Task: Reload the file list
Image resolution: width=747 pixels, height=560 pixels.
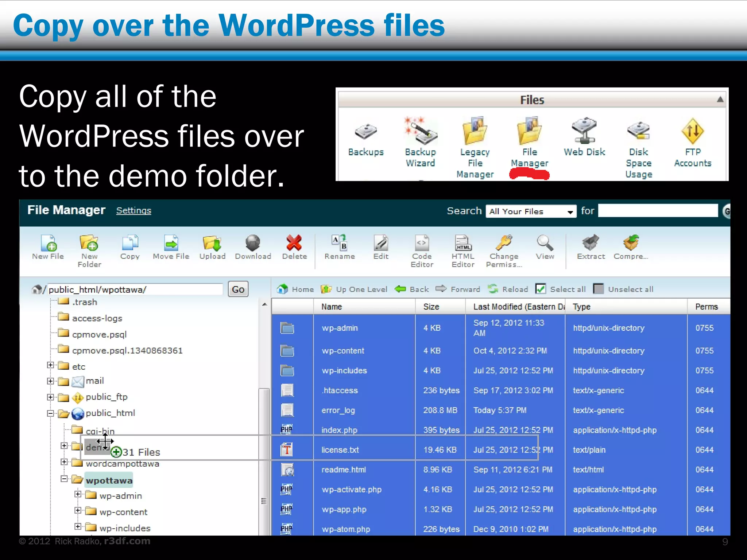Action: (508, 289)
